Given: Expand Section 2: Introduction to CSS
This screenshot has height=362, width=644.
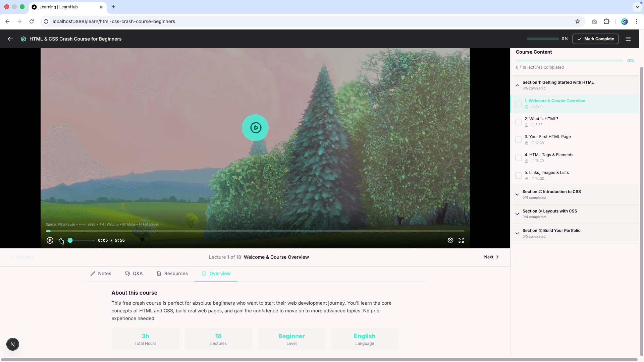Looking at the screenshot, I should click(x=575, y=194).
